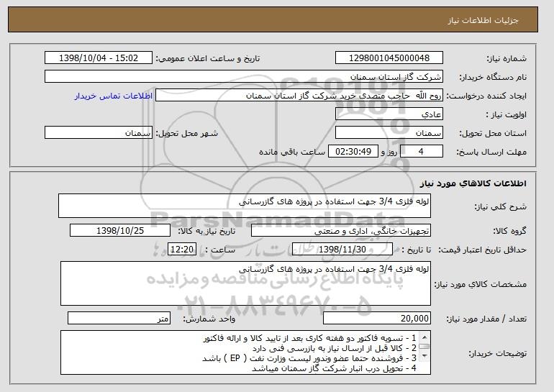The width and height of the screenshot is (554, 392).
Task: Click the مشخصات کالای مورد نیاز label
Action: click(481, 284)
